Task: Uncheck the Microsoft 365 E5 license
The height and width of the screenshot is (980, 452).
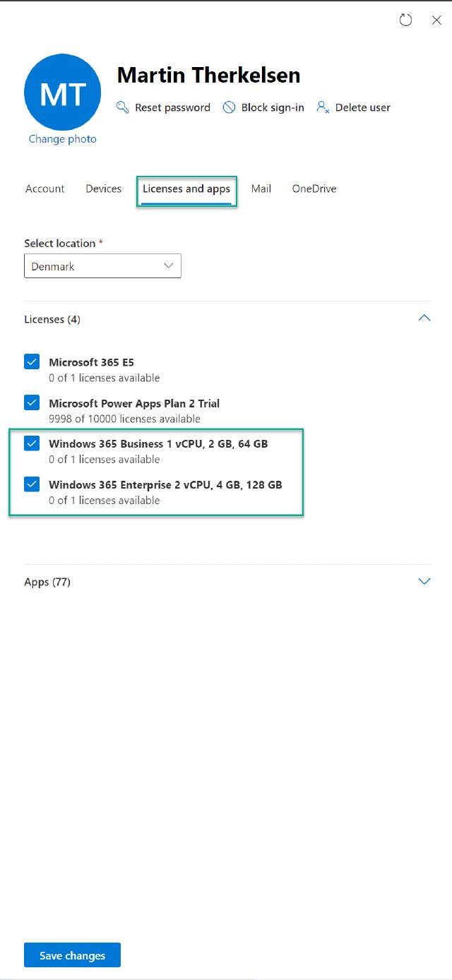Action: (x=32, y=362)
